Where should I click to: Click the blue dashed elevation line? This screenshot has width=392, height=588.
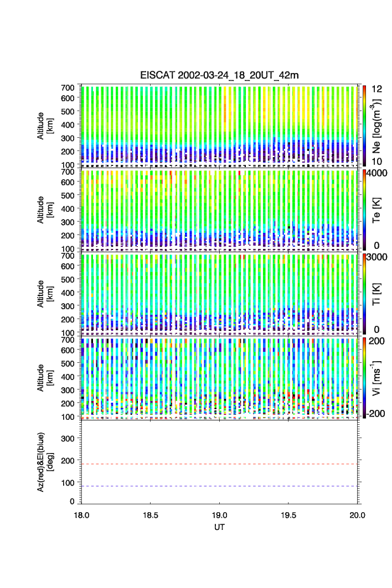(219, 486)
